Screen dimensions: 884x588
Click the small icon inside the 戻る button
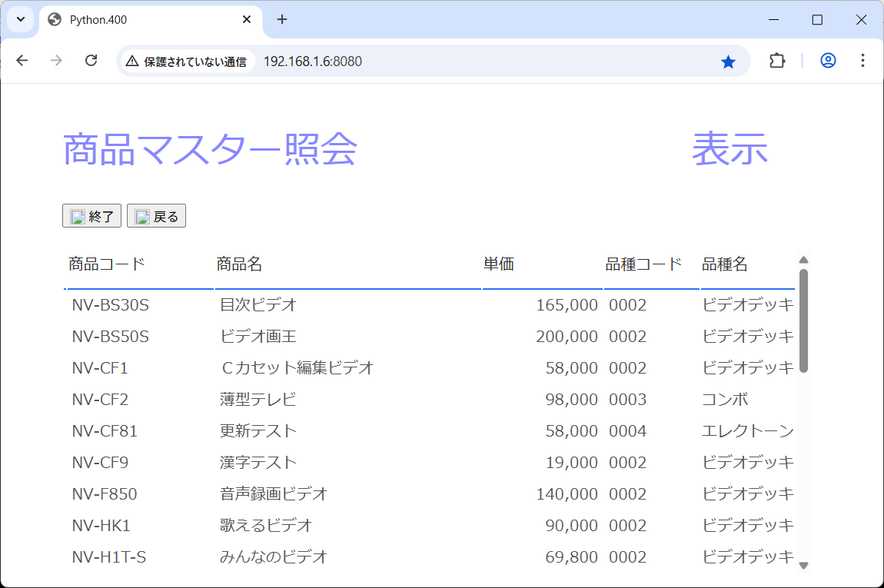click(141, 216)
